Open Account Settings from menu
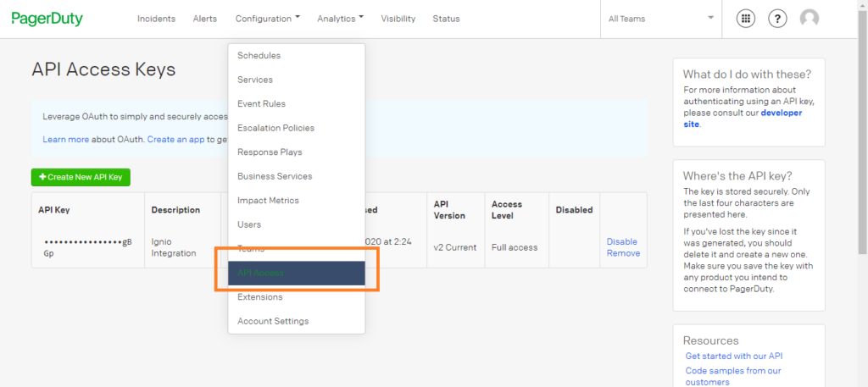The image size is (868, 387). tap(273, 321)
